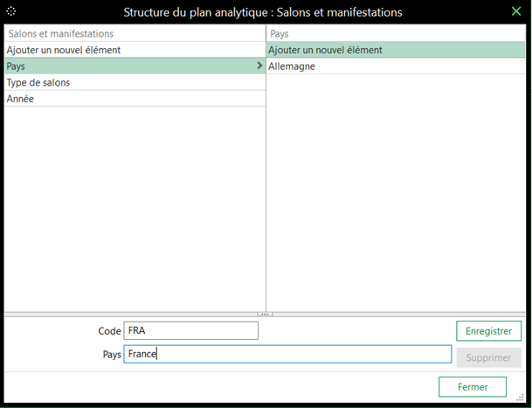
Task: Click the Supprimer button
Action: click(488, 357)
